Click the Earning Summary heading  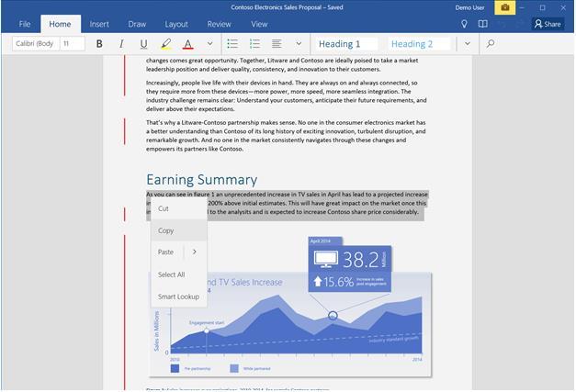tap(202, 180)
